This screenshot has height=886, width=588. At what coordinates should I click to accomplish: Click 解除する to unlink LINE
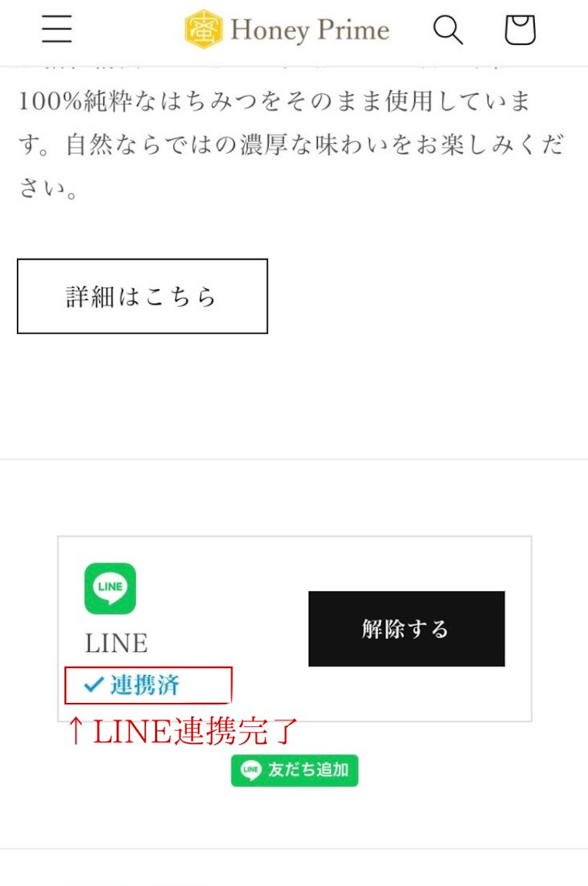tap(407, 629)
